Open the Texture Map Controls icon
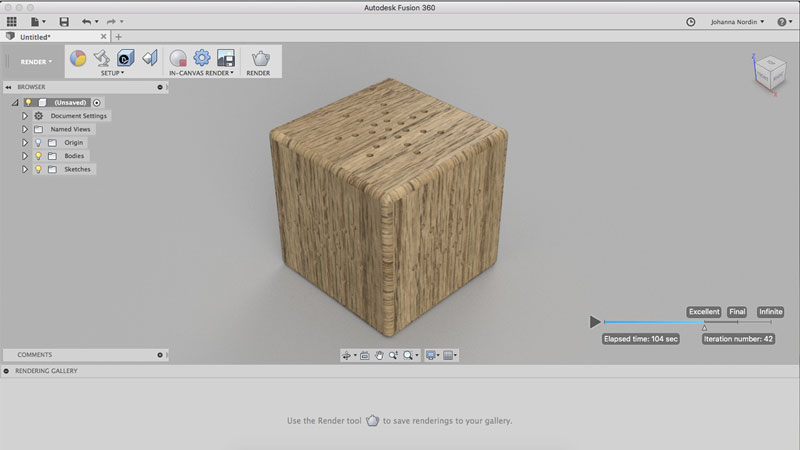 149,58
